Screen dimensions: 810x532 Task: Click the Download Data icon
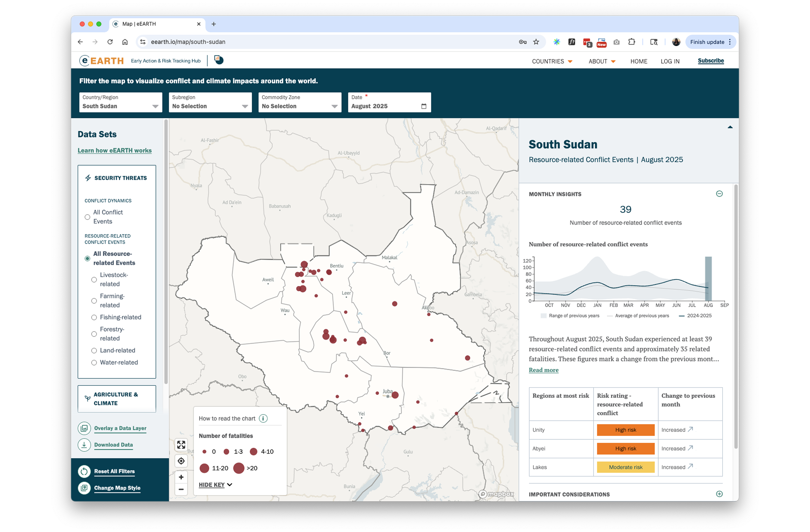[x=84, y=445]
